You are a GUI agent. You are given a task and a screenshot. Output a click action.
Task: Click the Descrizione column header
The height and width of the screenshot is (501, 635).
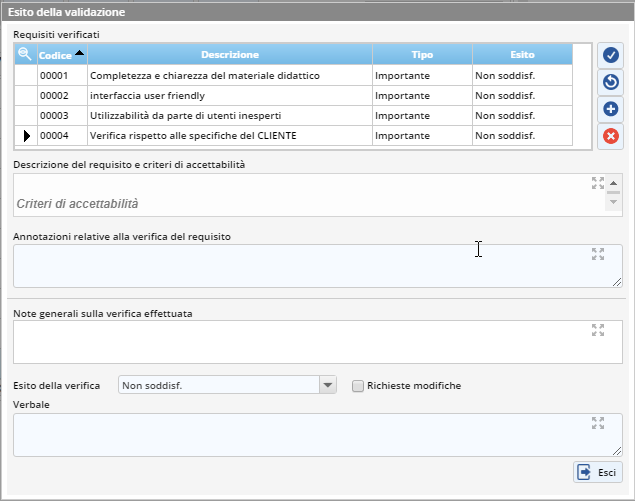coord(229,55)
